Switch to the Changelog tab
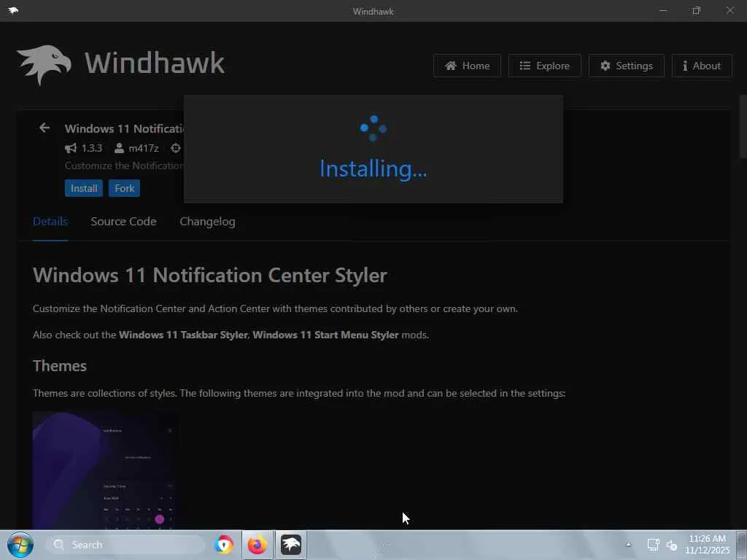This screenshot has width=747, height=560. pyautogui.click(x=207, y=222)
